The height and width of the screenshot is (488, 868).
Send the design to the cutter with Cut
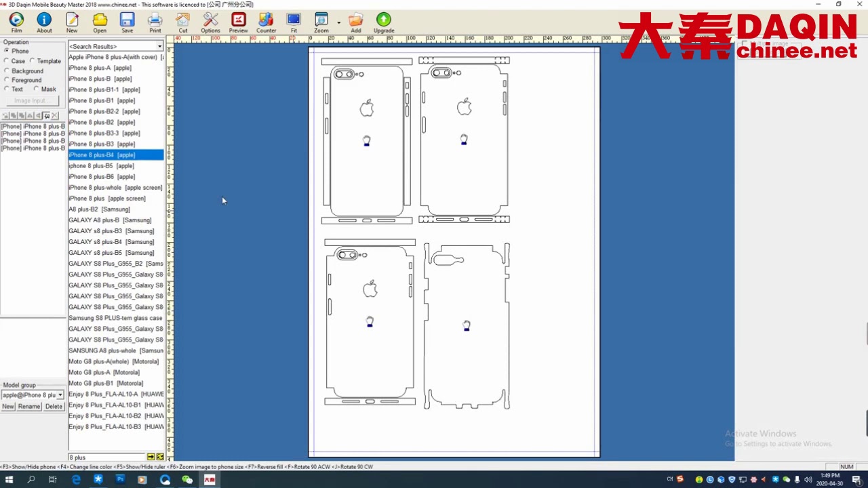pos(183,22)
